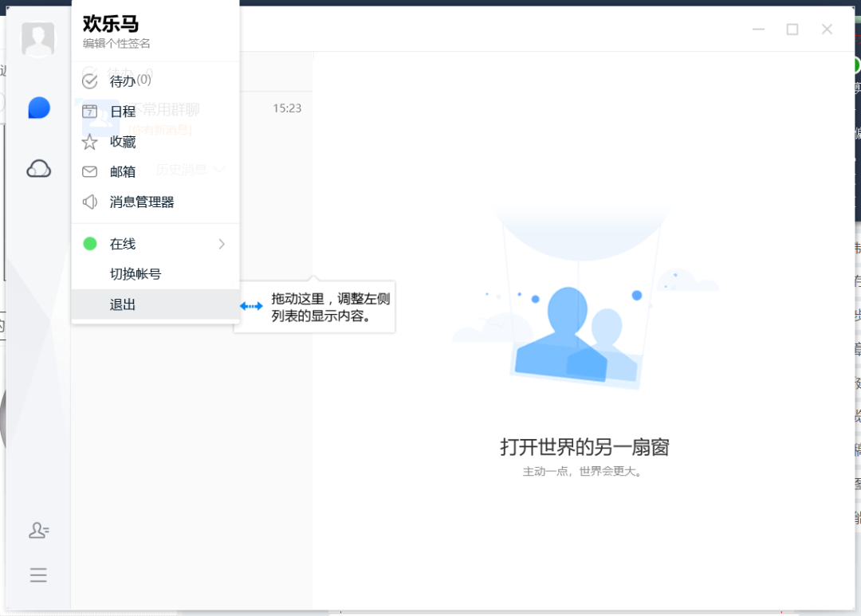Choose 退出 to exit the app
Viewport: 861px width, 616px height.
click(155, 304)
